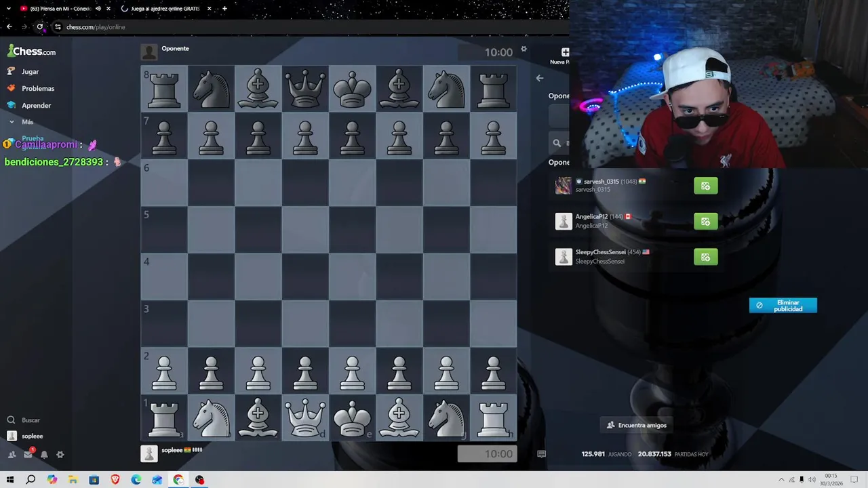Select the white pawn on d2
Image resolution: width=868 pixels, height=488 pixels.
pos(305,371)
